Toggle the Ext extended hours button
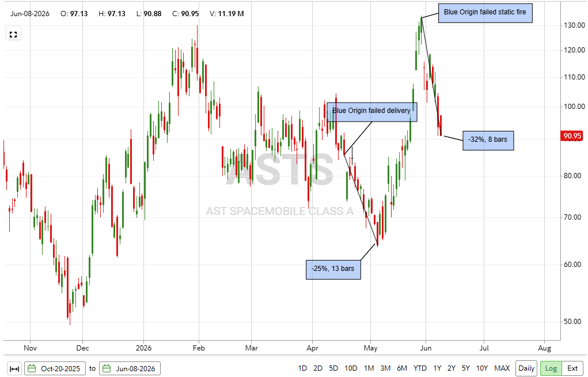 572,368
